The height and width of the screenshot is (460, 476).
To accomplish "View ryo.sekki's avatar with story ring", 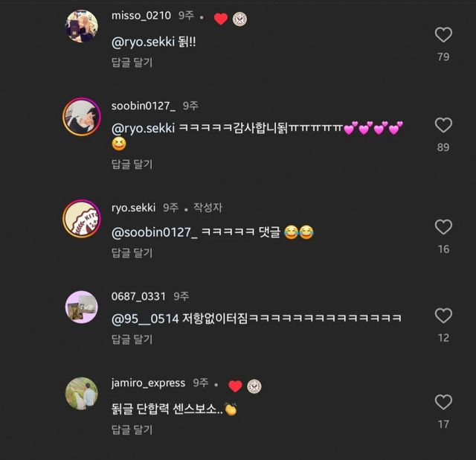I will coord(81,218).
